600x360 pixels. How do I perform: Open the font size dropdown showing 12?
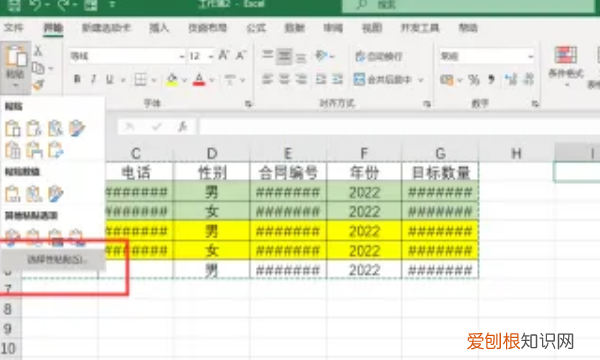coord(210,57)
